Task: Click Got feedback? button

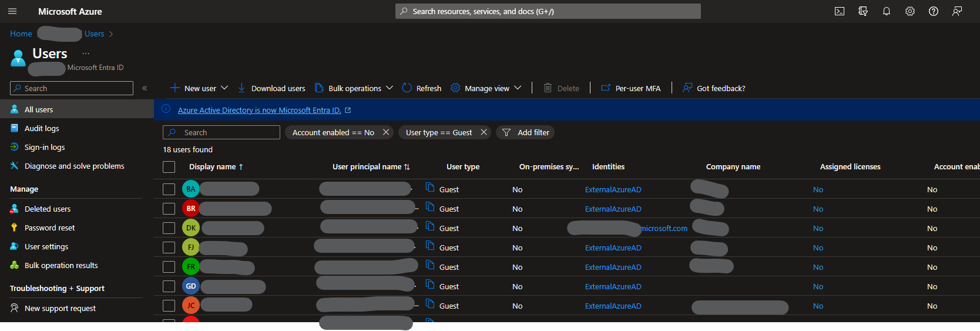Action: [x=714, y=88]
